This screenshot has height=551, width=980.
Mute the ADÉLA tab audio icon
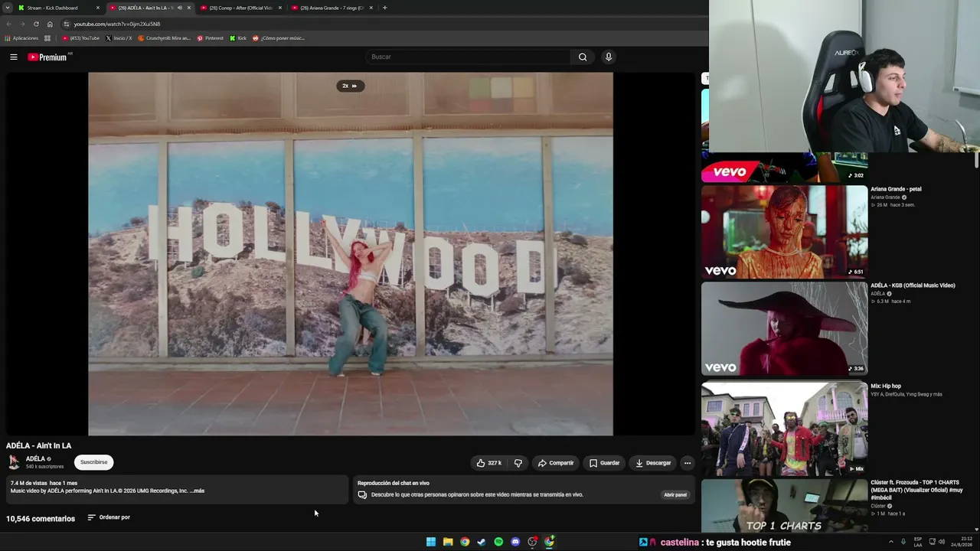click(180, 8)
